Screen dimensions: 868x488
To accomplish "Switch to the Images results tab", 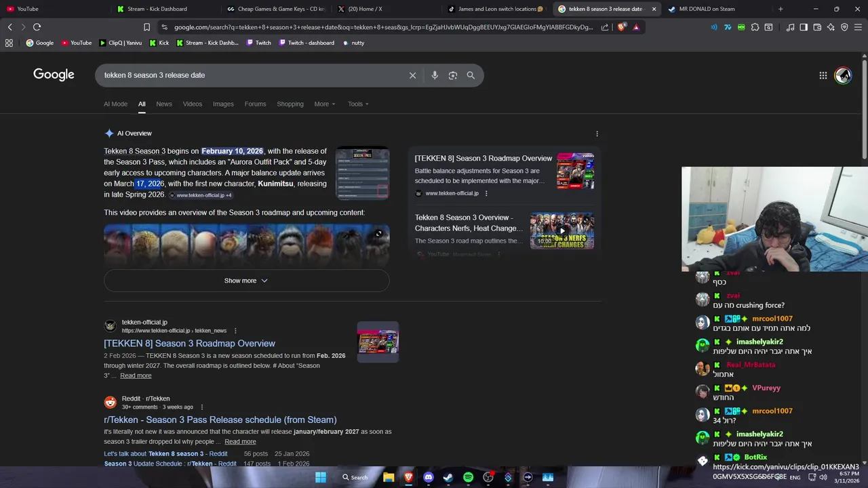I will 223,104.
